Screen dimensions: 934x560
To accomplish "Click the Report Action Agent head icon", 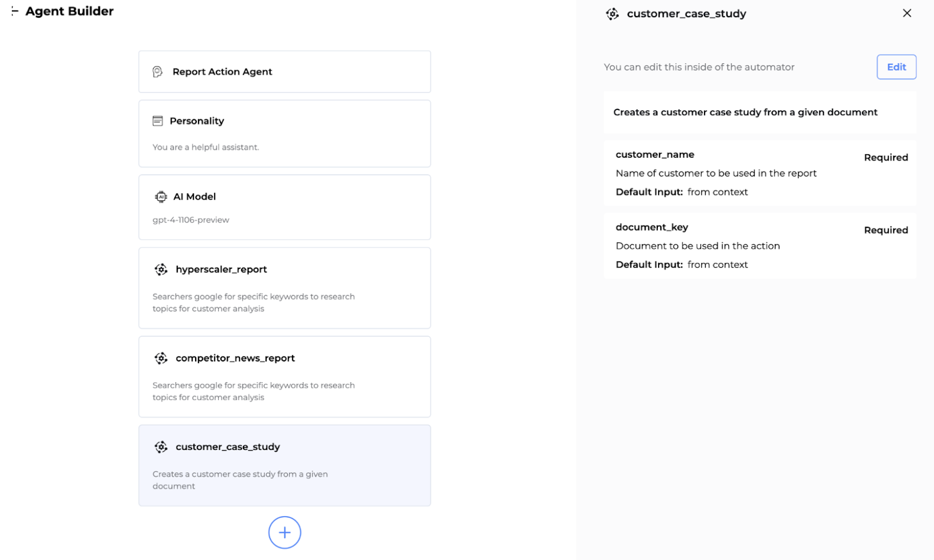I will coord(157,71).
